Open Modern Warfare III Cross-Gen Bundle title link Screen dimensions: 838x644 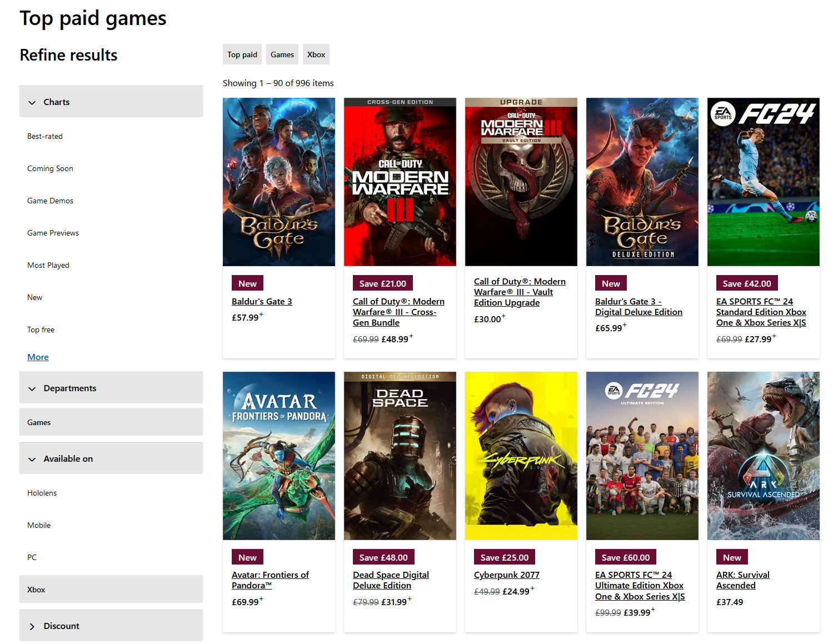(x=398, y=312)
